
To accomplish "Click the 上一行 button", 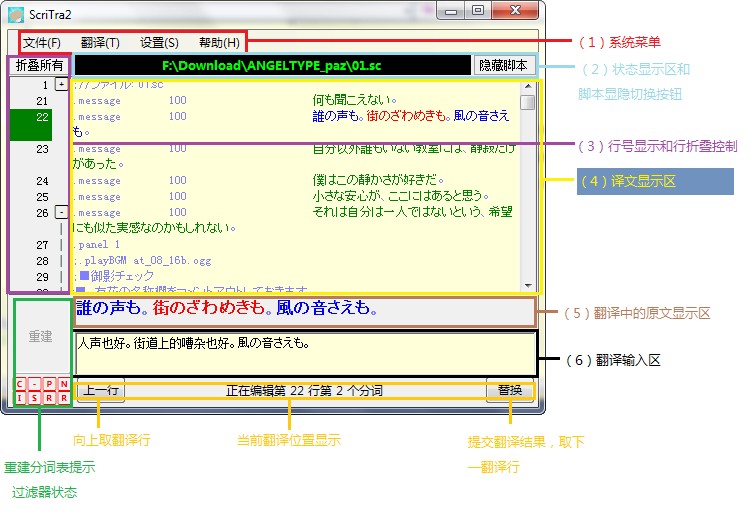I will click(101, 390).
